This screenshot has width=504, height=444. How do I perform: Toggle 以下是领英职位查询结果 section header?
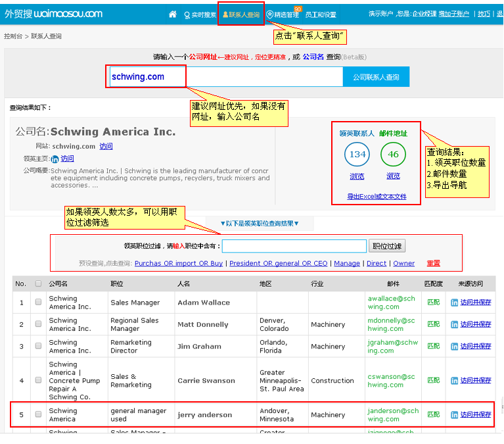(260, 223)
